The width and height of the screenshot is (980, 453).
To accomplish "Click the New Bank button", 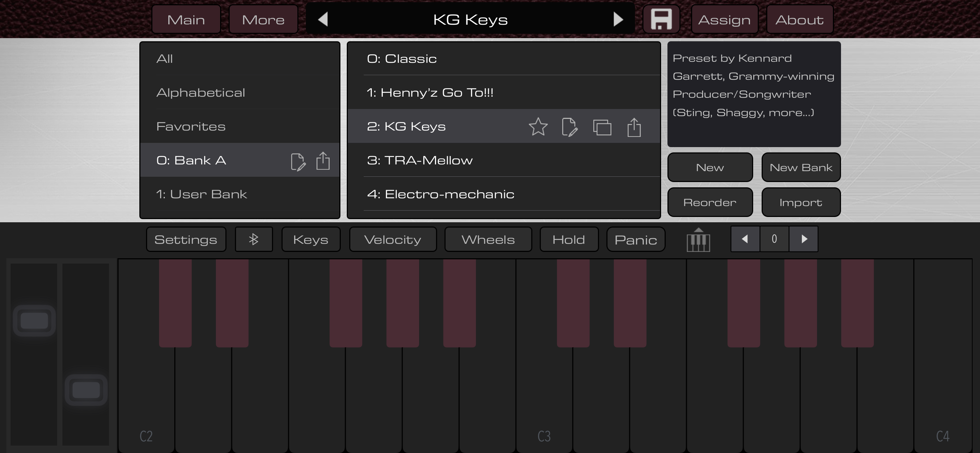I will [800, 168].
